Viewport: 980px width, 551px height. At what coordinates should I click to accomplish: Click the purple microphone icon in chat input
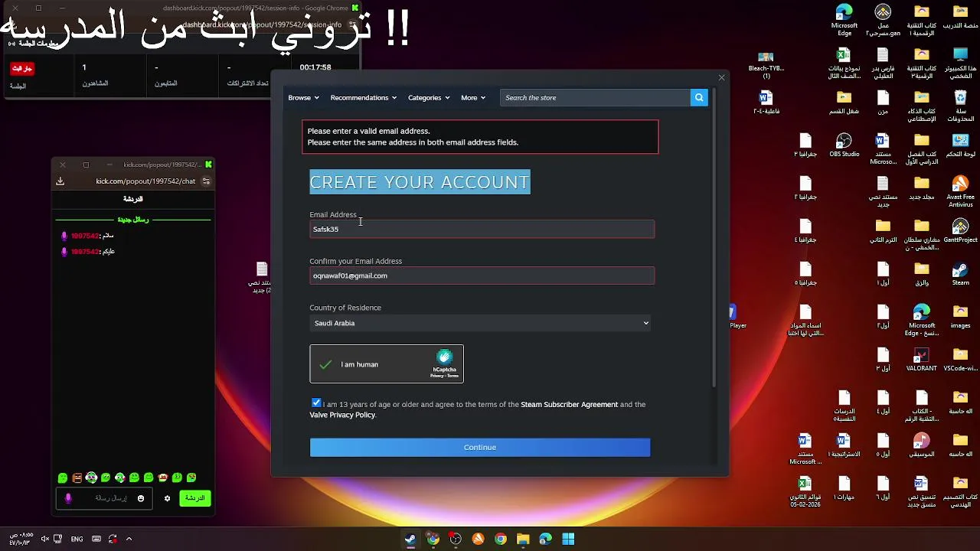click(x=68, y=498)
